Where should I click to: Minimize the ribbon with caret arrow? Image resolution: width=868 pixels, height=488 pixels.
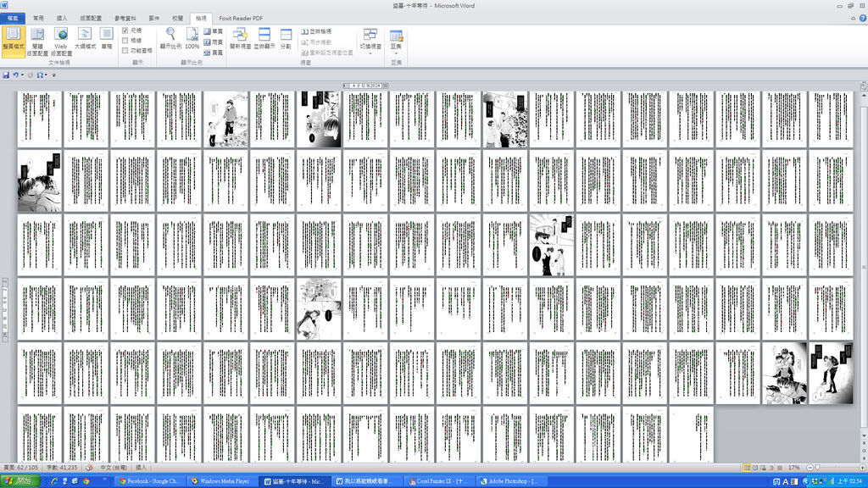coord(853,19)
